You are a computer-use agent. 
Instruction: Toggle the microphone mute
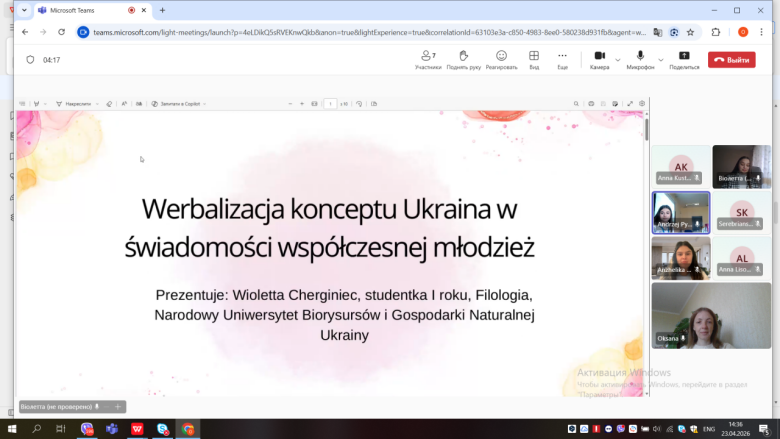638,57
